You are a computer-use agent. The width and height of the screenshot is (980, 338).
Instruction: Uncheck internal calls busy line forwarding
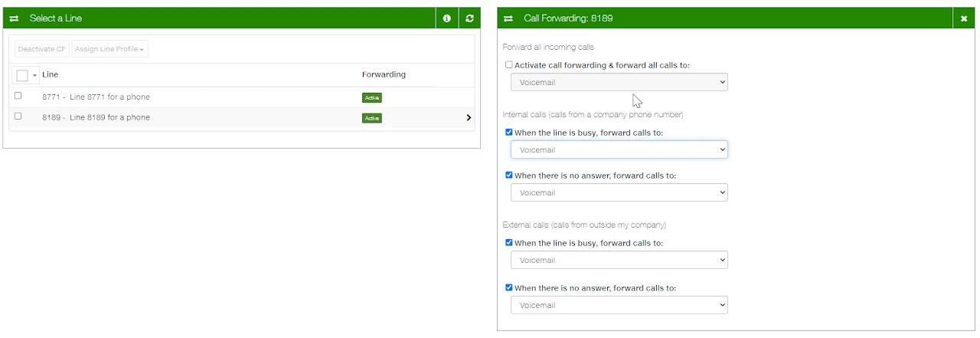point(509,132)
